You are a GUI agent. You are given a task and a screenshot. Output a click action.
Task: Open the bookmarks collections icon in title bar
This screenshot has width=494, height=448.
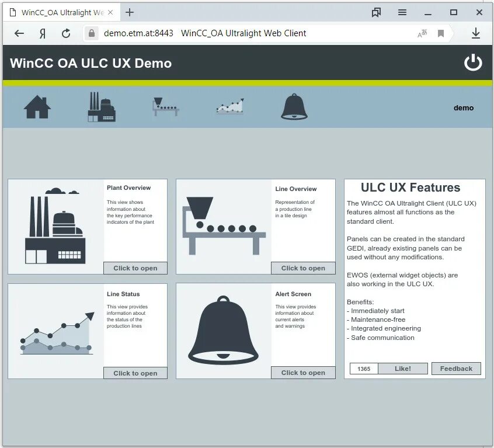pyautogui.click(x=376, y=12)
